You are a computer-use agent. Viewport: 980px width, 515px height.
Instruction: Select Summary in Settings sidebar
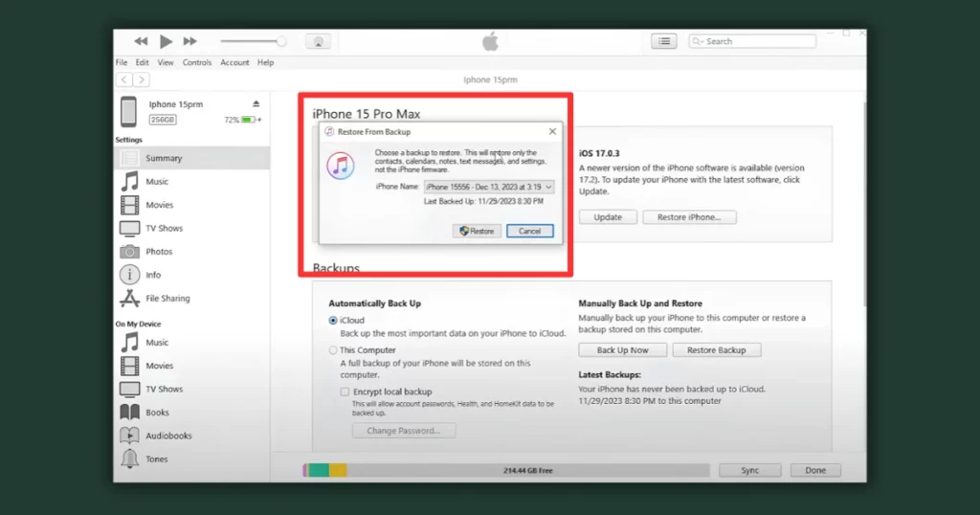(191, 158)
